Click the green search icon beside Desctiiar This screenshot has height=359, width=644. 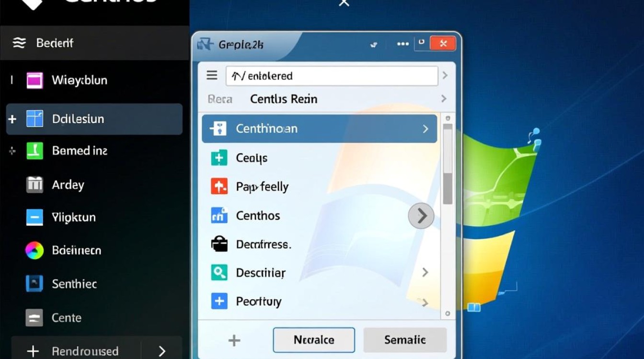pyautogui.click(x=219, y=272)
